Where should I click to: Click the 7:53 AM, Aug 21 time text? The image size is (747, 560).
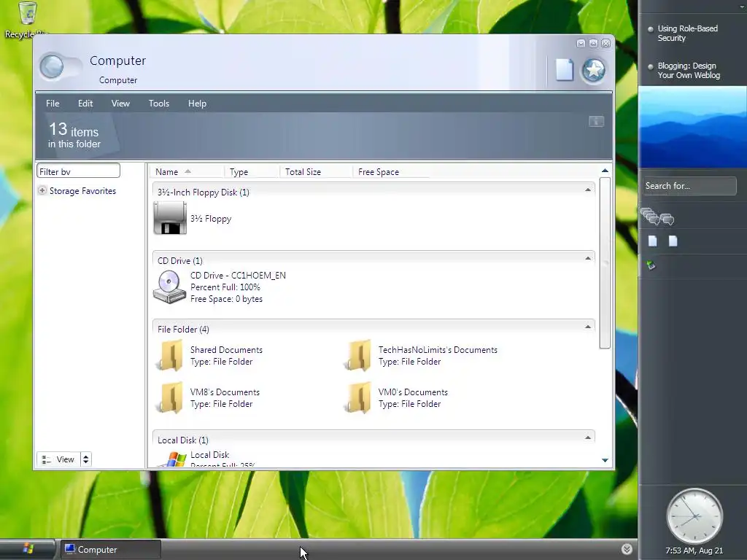[694, 551]
